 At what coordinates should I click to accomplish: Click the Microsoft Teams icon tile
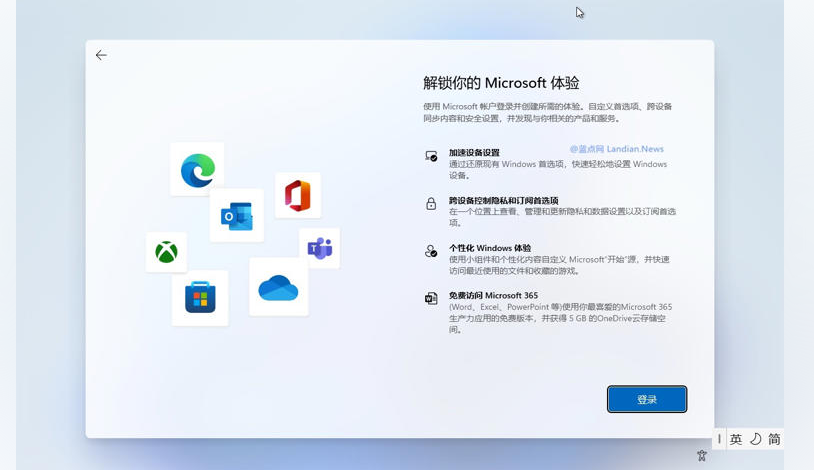[319, 248]
